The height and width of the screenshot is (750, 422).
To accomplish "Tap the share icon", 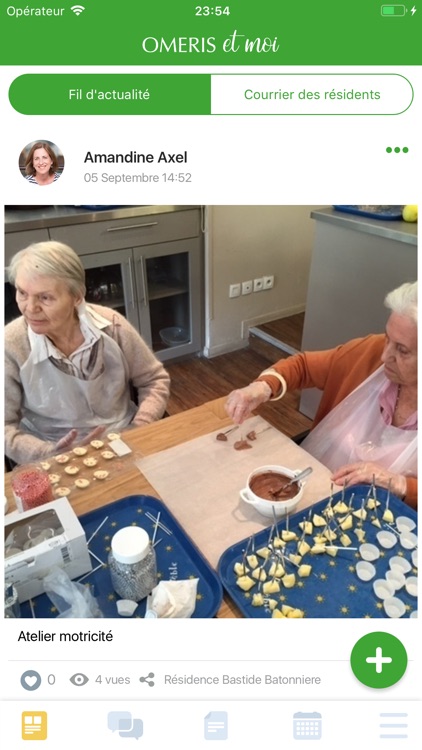I will coord(147,680).
